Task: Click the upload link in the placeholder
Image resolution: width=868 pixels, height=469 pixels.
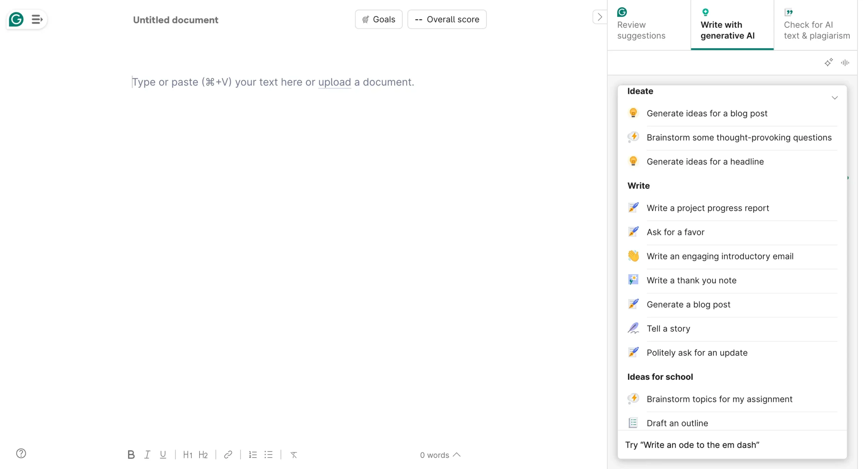Action: coord(334,82)
